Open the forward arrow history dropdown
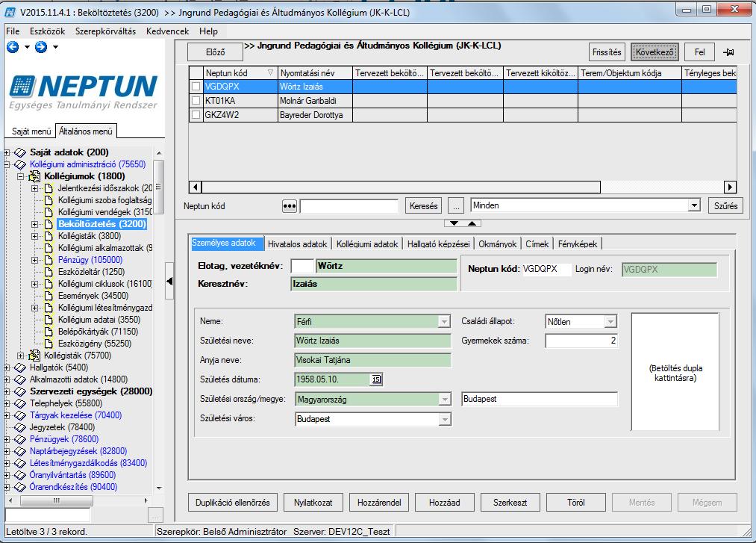Screen dimensions: 756x543 [x=55, y=47]
